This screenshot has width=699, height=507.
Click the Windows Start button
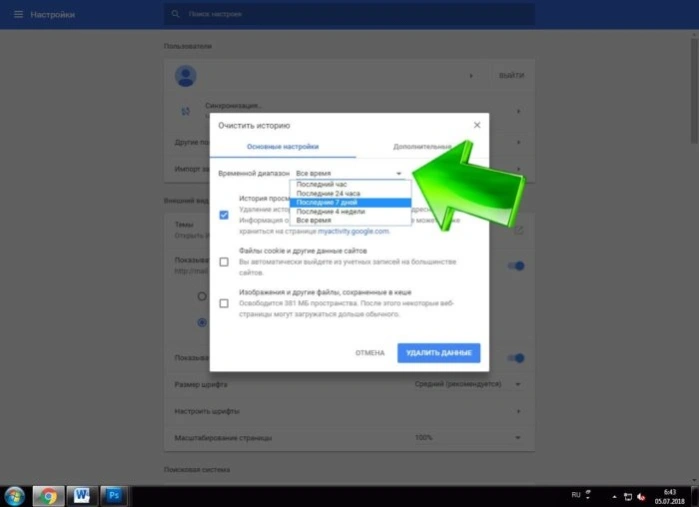pos(15,496)
